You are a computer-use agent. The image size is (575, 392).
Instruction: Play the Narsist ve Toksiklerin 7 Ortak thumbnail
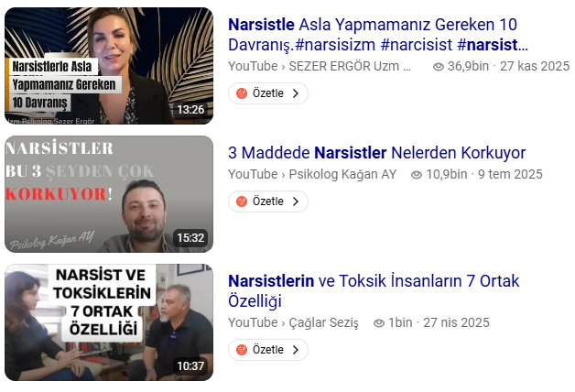pyautogui.click(x=109, y=322)
